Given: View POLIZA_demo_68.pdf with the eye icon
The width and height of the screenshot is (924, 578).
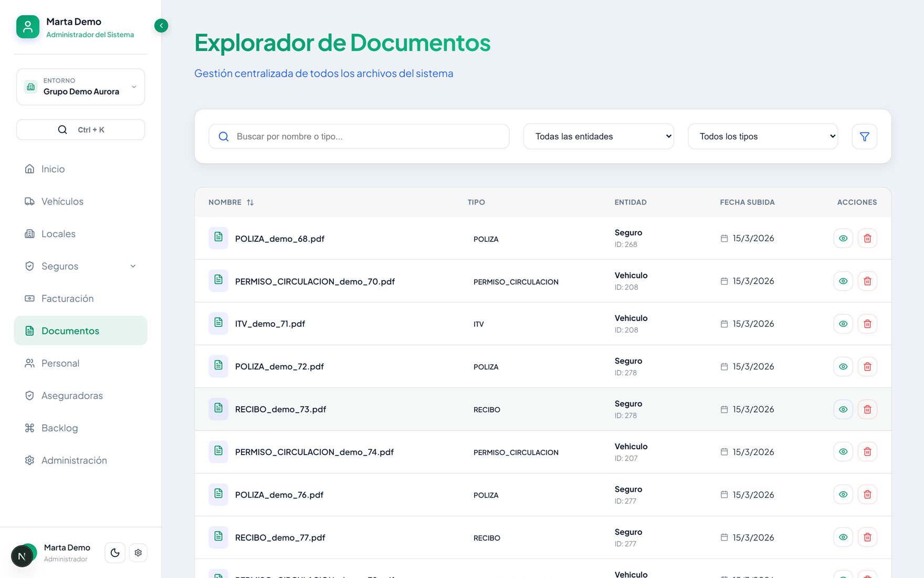Looking at the screenshot, I should click(x=843, y=239).
